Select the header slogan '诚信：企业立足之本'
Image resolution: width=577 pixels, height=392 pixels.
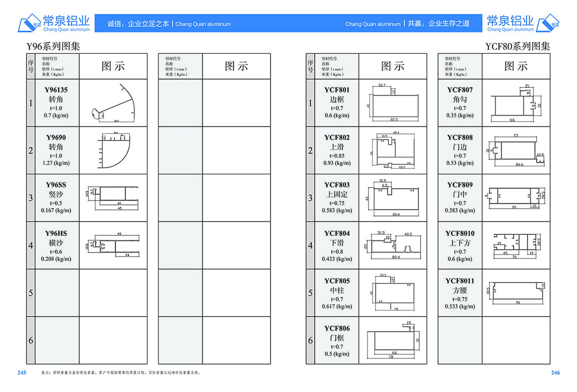138,24
